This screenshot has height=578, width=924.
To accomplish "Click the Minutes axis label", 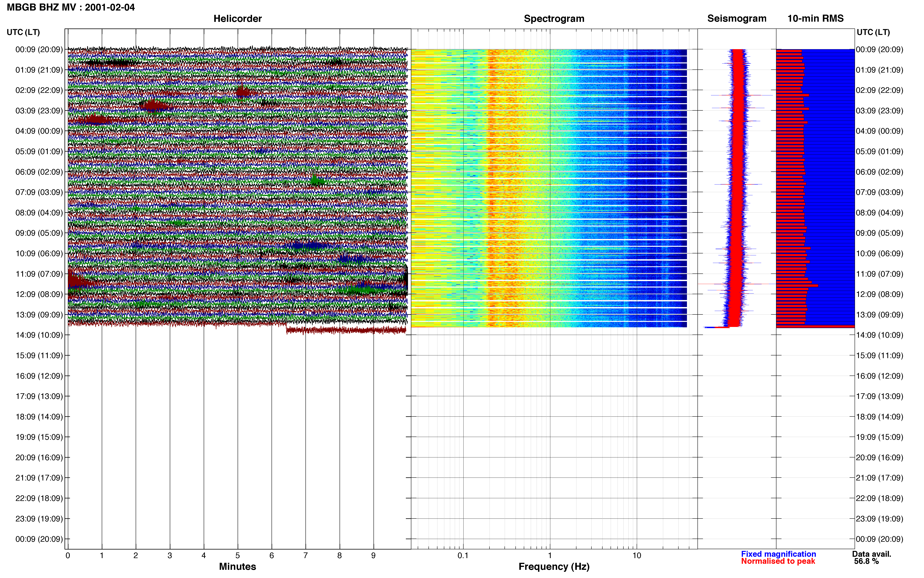I will (x=237, y=566).
